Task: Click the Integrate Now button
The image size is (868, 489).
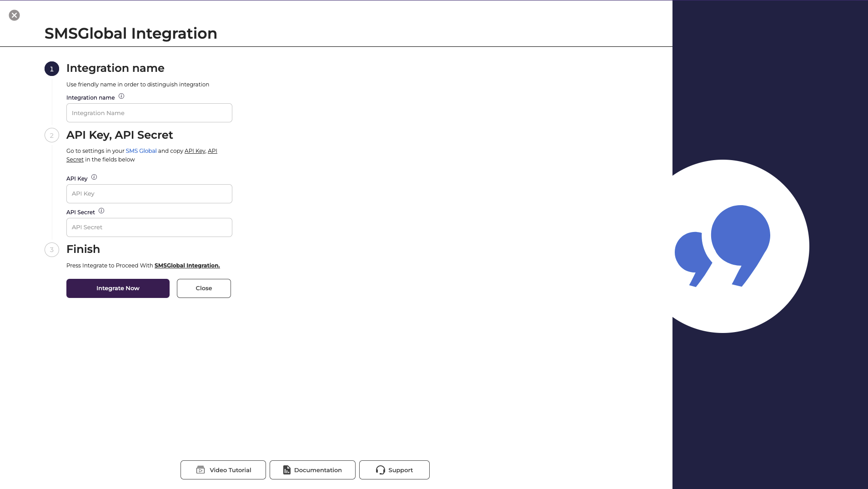Action: pos(118,288)
